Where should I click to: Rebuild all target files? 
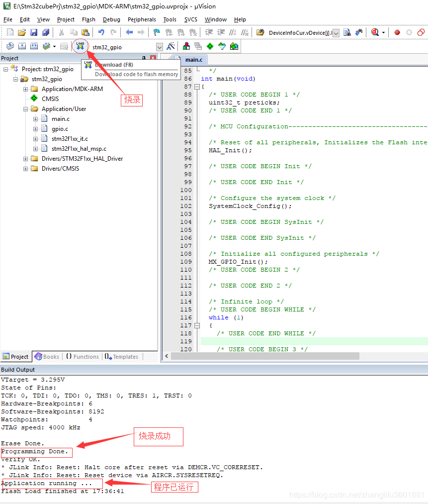click(34, 47)
